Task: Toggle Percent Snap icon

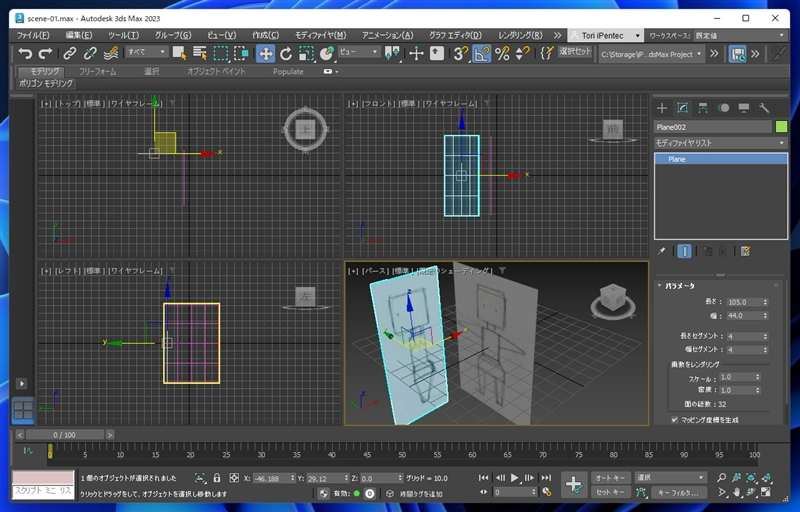Action: 502,53
